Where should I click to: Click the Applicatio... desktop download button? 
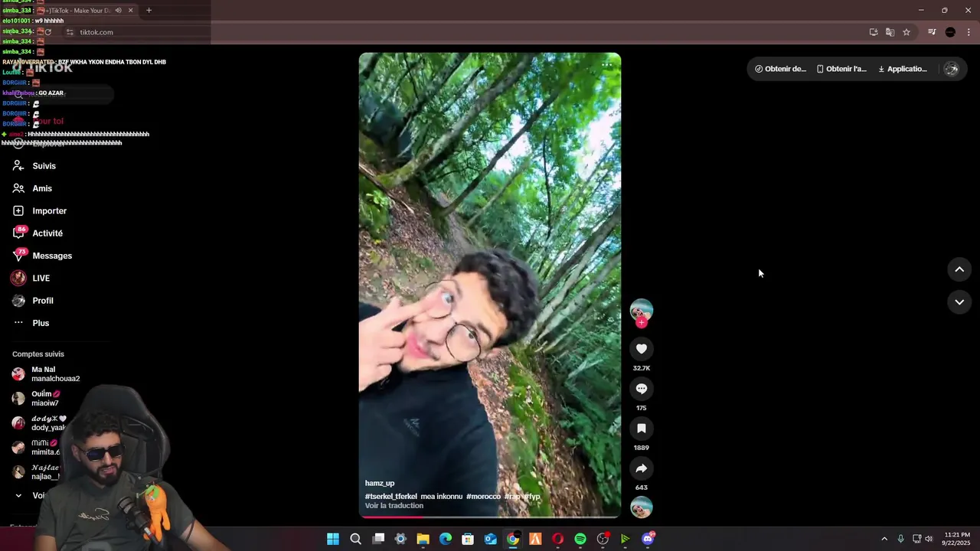(x=903, y=69)
